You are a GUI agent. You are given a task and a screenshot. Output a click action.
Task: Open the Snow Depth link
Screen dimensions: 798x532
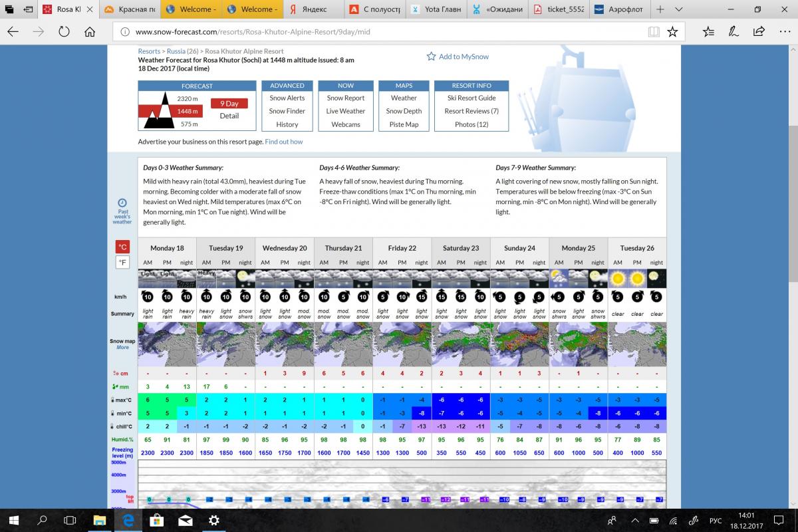[404, 111]
